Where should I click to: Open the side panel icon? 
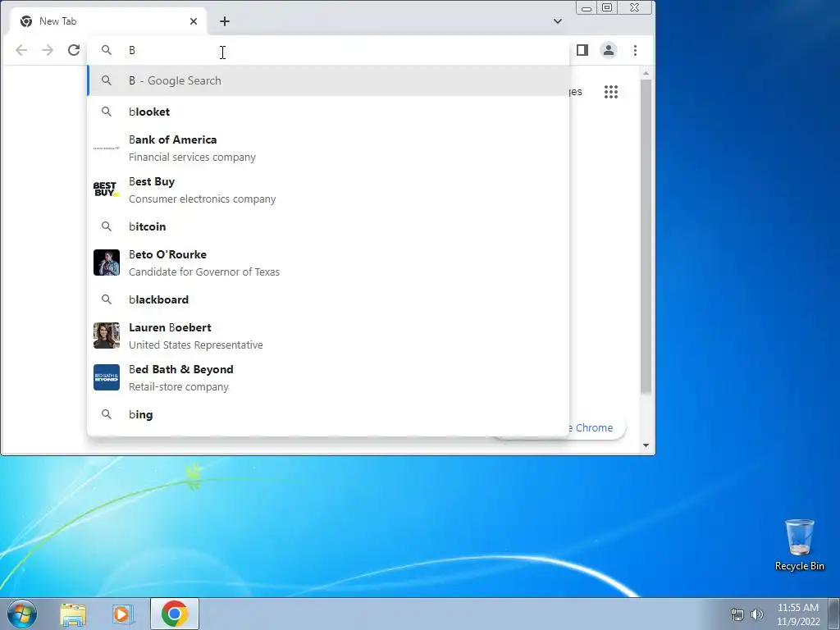click(582, 50)
